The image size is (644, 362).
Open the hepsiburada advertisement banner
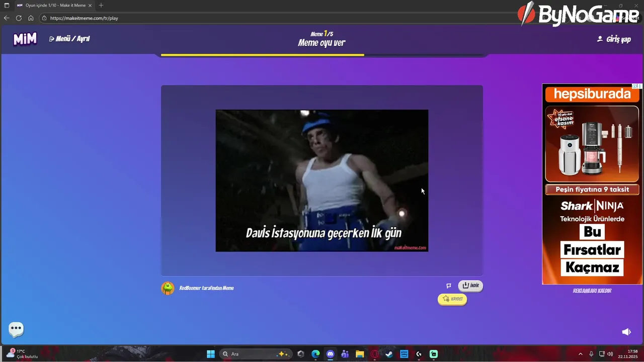coord(592,184)
